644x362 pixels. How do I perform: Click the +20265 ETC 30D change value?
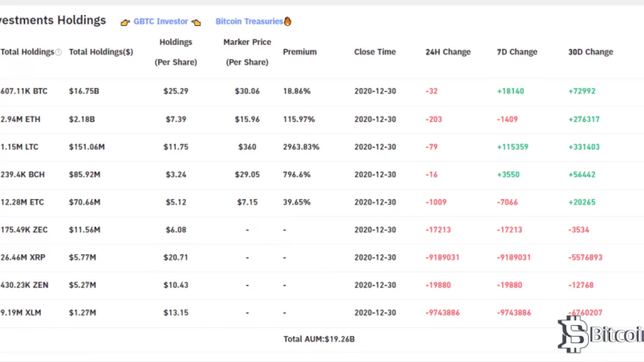pos(582,202)
